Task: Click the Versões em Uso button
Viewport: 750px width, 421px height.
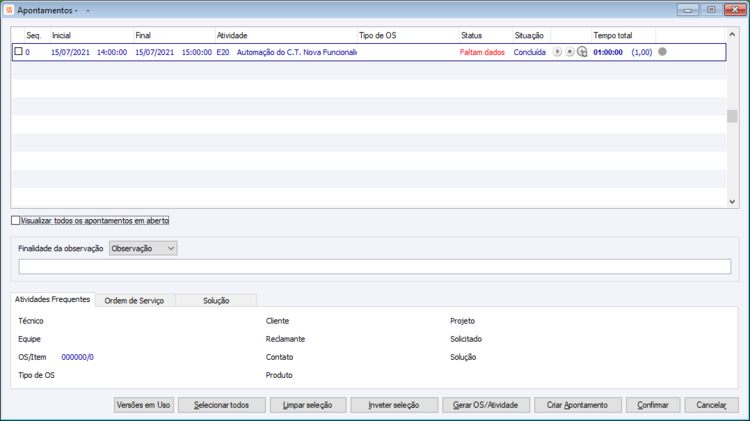Action: click(143, 405)
